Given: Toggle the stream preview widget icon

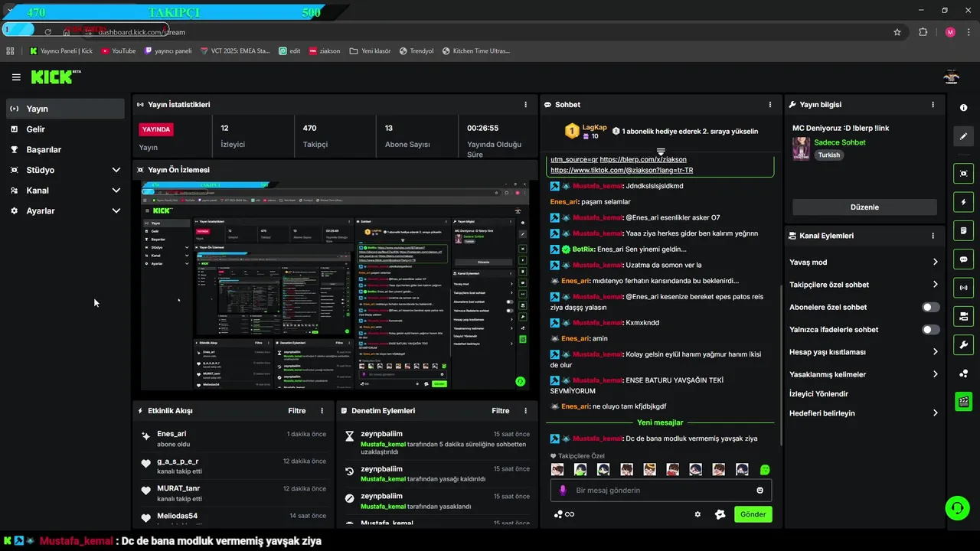Looking at the screenshot, I should coord(964,173).
